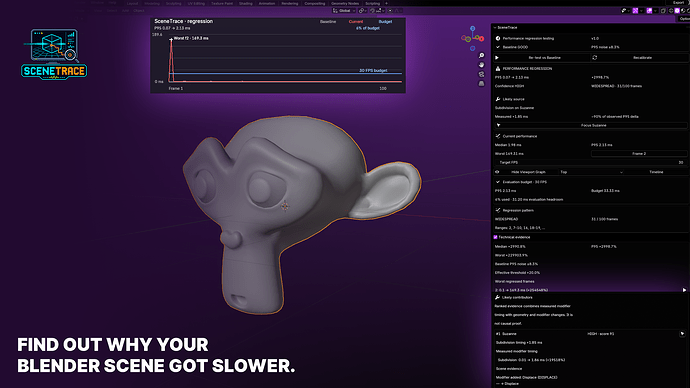The height and width of the screenshot is (388, 690).
Task: Click the Focus Suzanne button
Action: click(591, 125)
